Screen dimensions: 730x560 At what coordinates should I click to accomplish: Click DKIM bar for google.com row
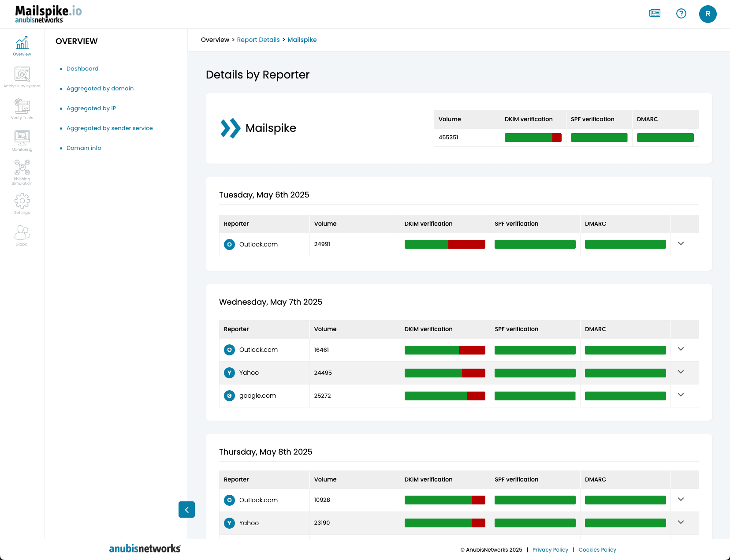tap(445, 396)
